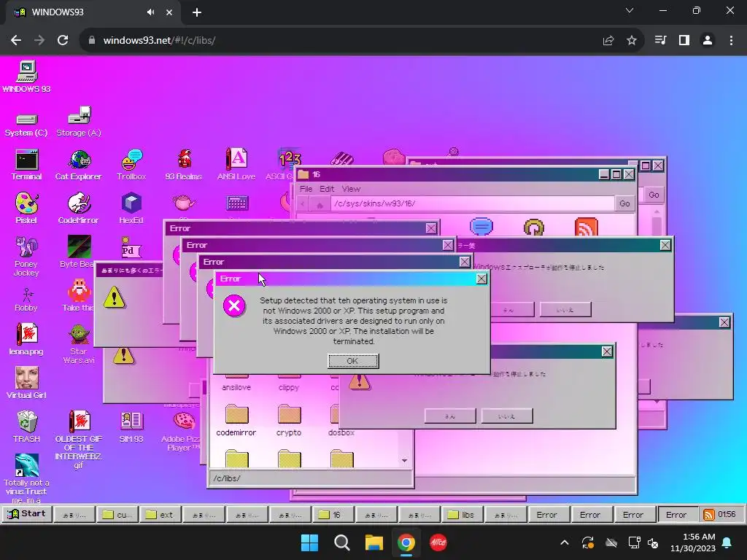This screenshot has height=560, width=747.
Task: Show hidden system tray icons
Action: [565, 542]
